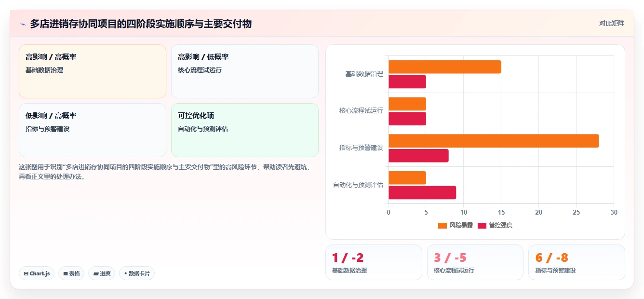
Task: Click the 表格 tag chip
Action: pos(71,273)
